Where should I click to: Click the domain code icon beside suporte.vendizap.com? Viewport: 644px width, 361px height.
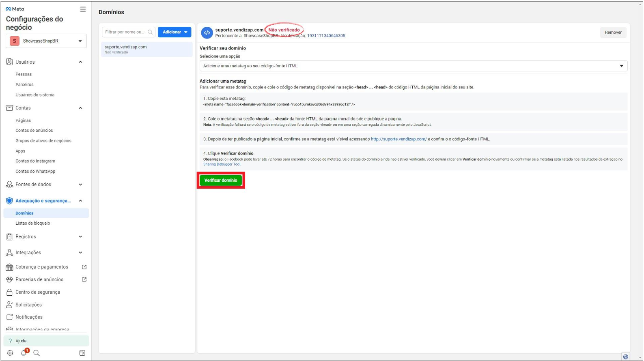point(207,32)
